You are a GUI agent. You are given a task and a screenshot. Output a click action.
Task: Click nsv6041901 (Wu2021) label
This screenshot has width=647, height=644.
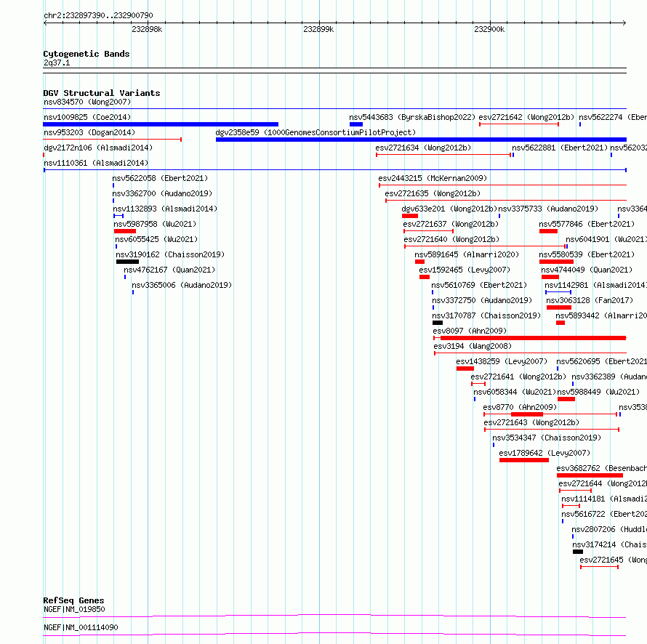[606, 239]
